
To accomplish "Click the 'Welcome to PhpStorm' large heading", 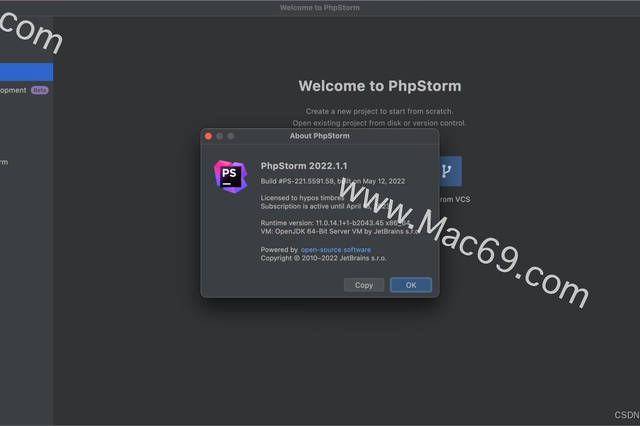I will 380,86.
